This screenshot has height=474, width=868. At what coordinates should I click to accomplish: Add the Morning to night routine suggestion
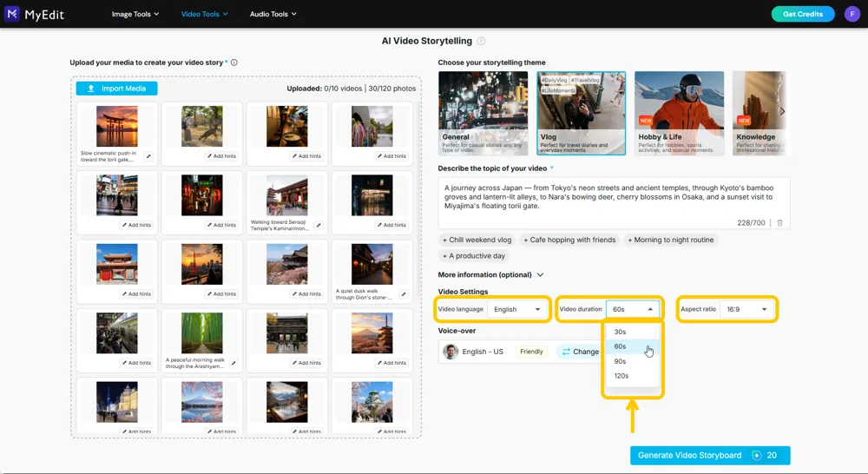click(x=671, y=240)
